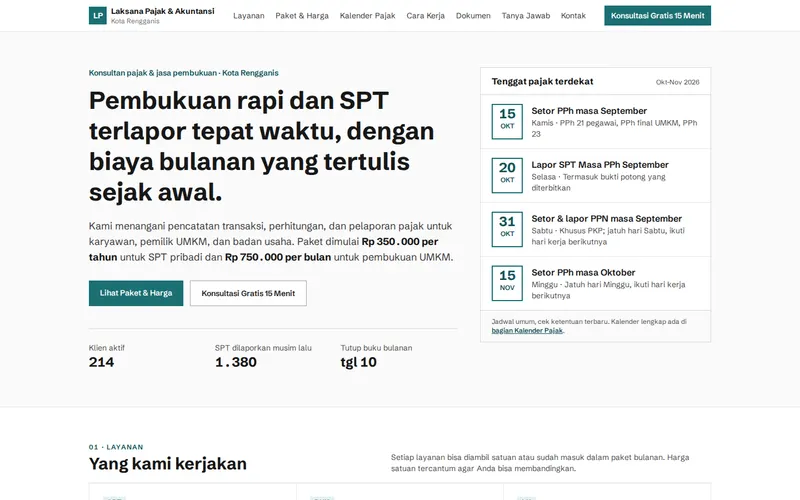Click the Rp 350.000 per tahun price text
The height and width of the screenshot is (500, 800).
pyautogui.click(x=263, y=249)
